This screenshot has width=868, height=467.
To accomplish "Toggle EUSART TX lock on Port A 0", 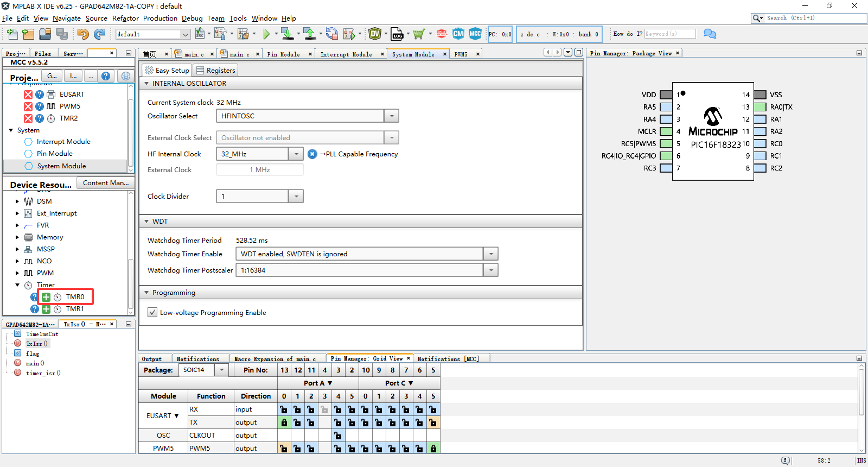I will pos(284,422).
